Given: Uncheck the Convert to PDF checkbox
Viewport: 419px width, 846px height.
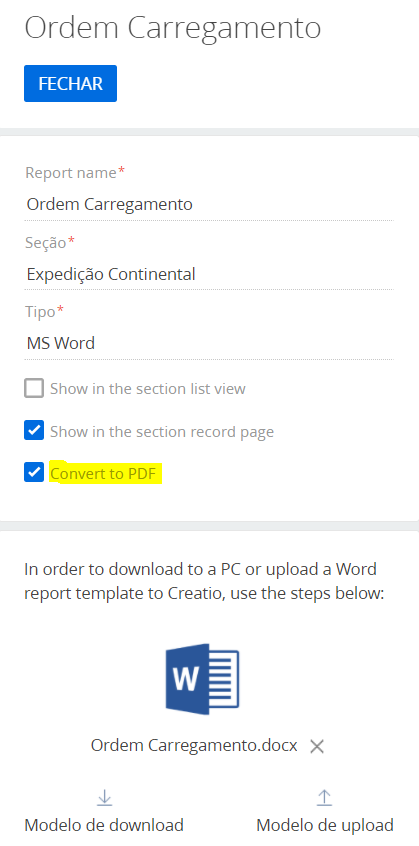Looking at the screenshot, I should (34, 473).
